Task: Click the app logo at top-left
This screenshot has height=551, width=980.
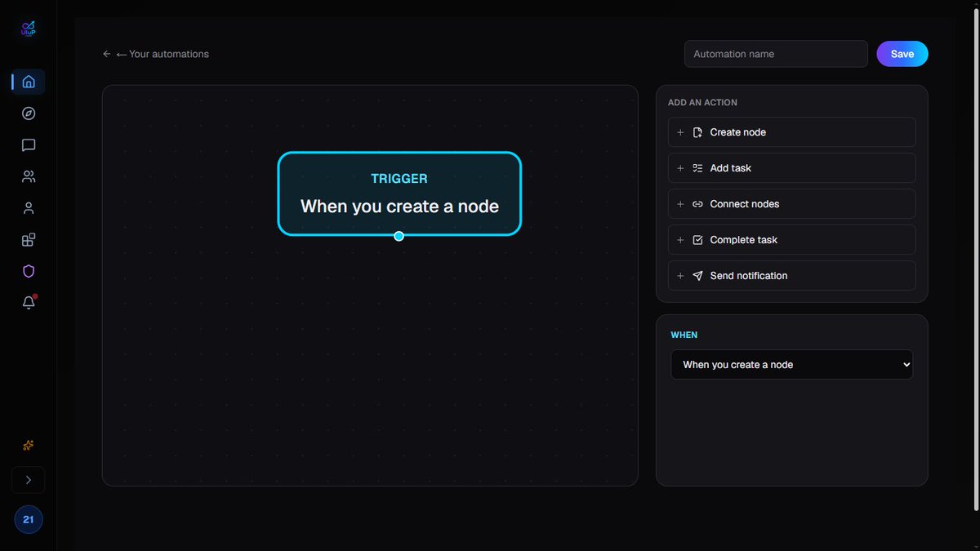Action: click(x=29, y=29)
